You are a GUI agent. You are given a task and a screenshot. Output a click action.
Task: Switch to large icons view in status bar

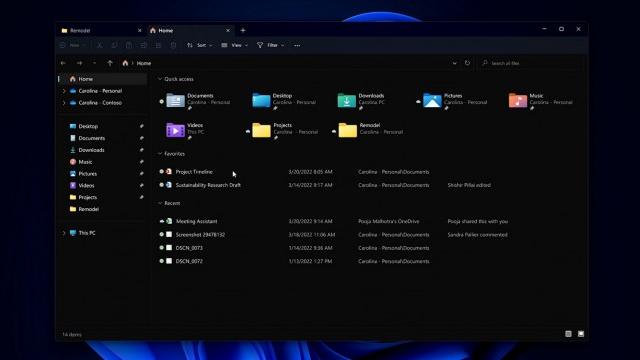(x=581, y=334)
